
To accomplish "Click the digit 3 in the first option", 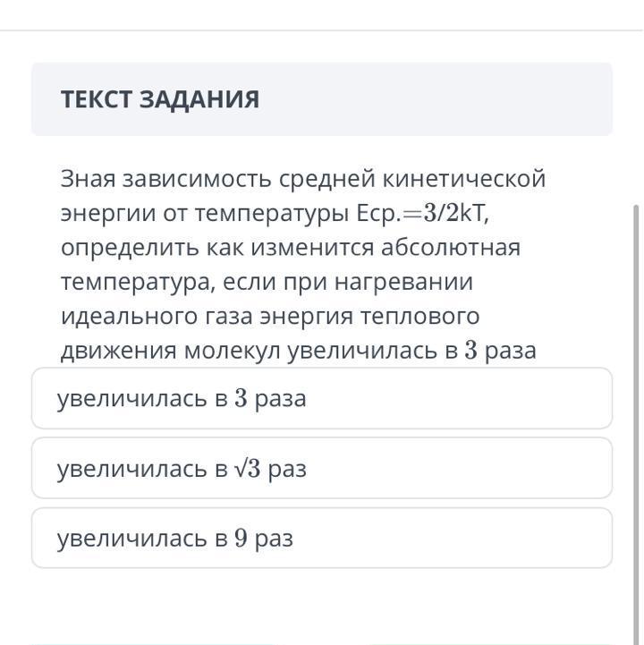I will (x=241, y=399).
